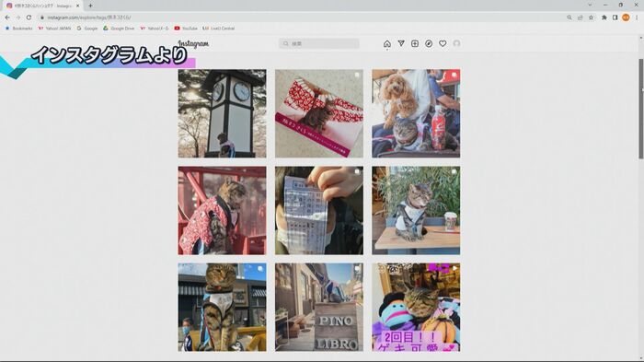The image size is (644, 362).
Task: Go back with browser back arrow
Action: [7, 18]
